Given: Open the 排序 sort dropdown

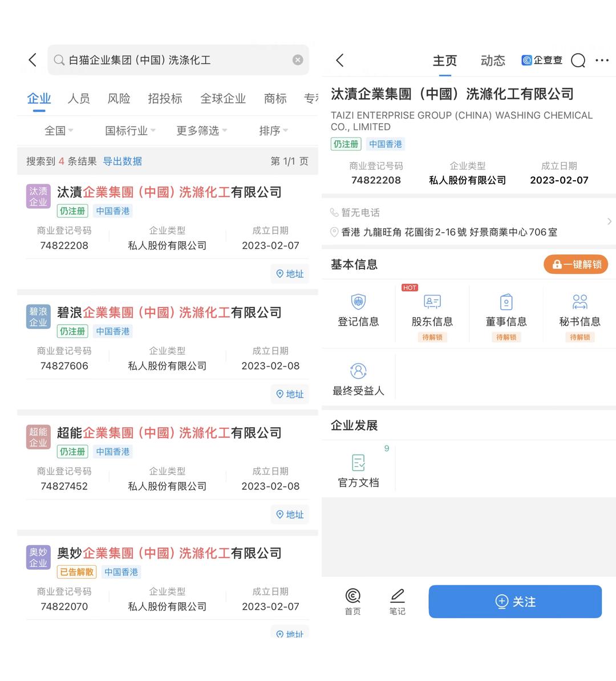Looking at the screenshot, I should 273,131.
